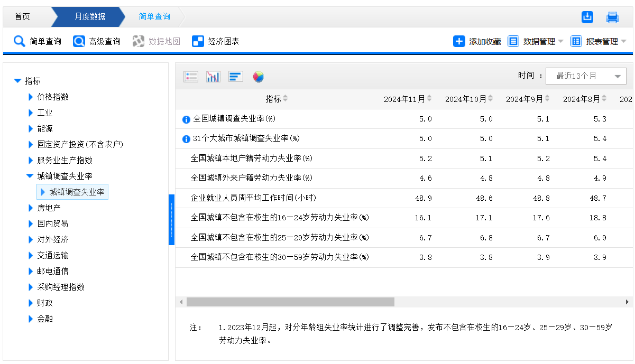The image size is (635, 364).
Task: Show the bar chart view icon
Action: pos(213,77)
